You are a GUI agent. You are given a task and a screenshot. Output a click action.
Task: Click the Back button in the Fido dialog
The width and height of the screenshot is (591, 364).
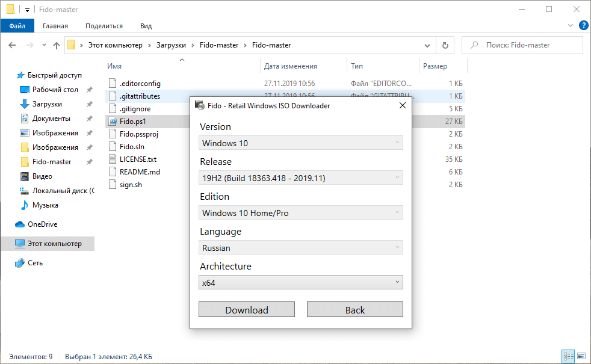point(354,309)
